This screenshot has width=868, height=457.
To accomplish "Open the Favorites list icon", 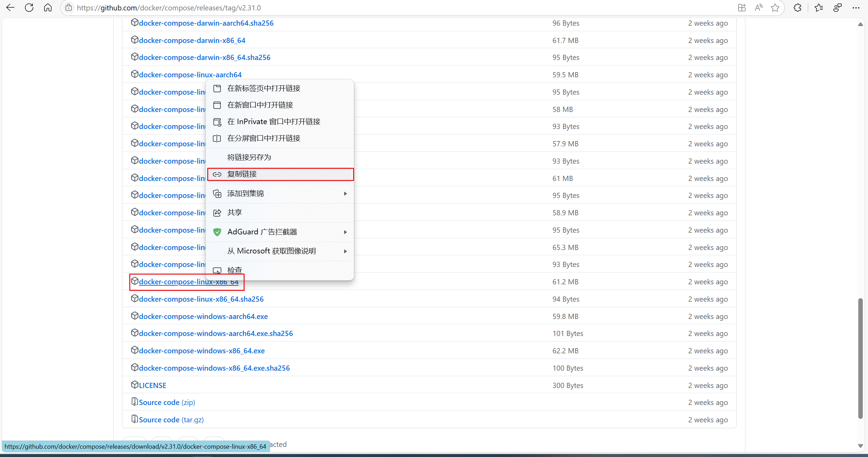I will (819, 8).
